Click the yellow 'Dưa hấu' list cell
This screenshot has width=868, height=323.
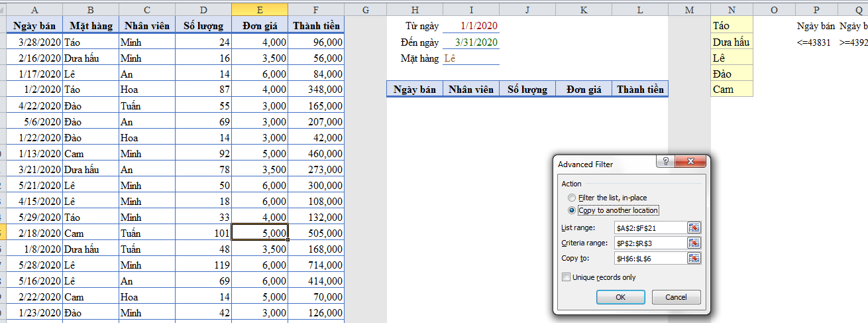[x=731, y=42]
